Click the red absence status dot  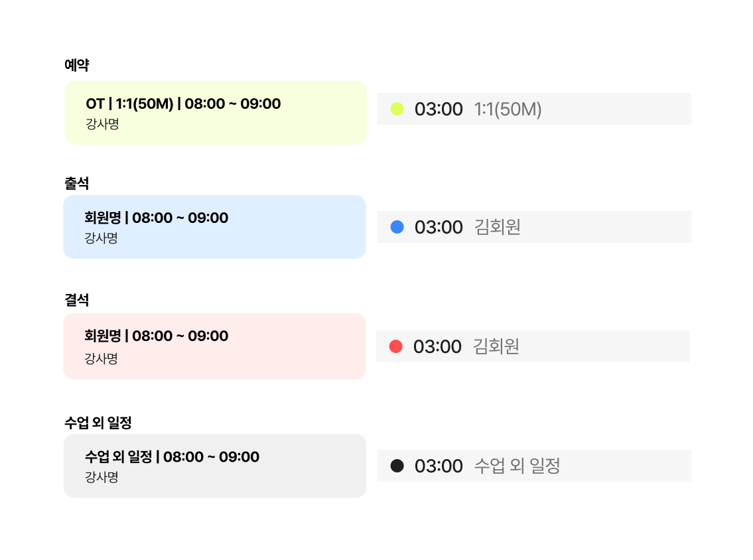395,346
